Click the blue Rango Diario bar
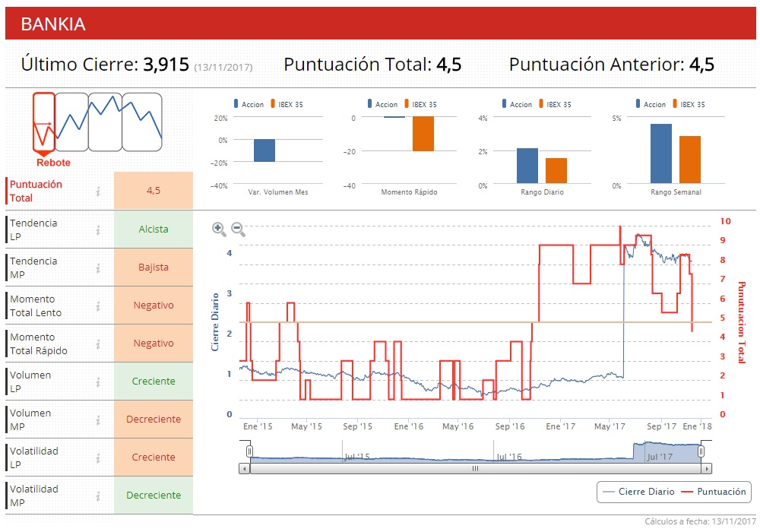Image resolution: width=760 pixels, height=532 pixels. [527, 166]
